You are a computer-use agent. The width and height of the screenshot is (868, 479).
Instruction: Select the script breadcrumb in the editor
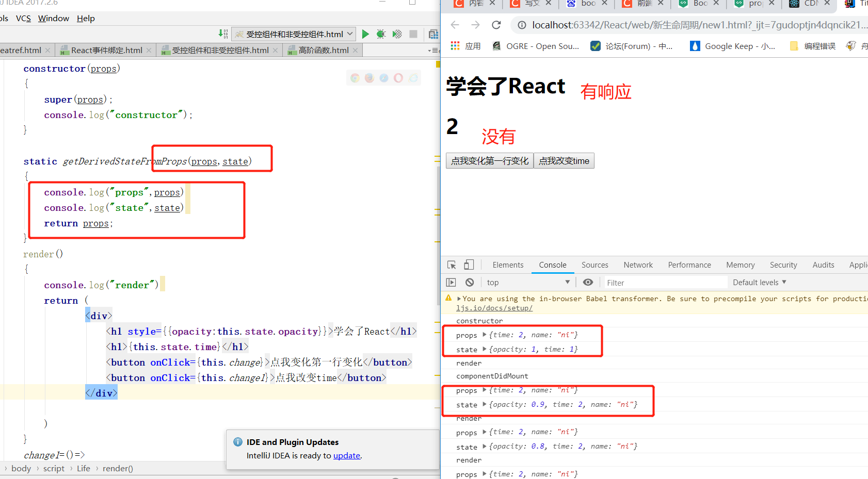pyautogui.click(x=54, y=468)
